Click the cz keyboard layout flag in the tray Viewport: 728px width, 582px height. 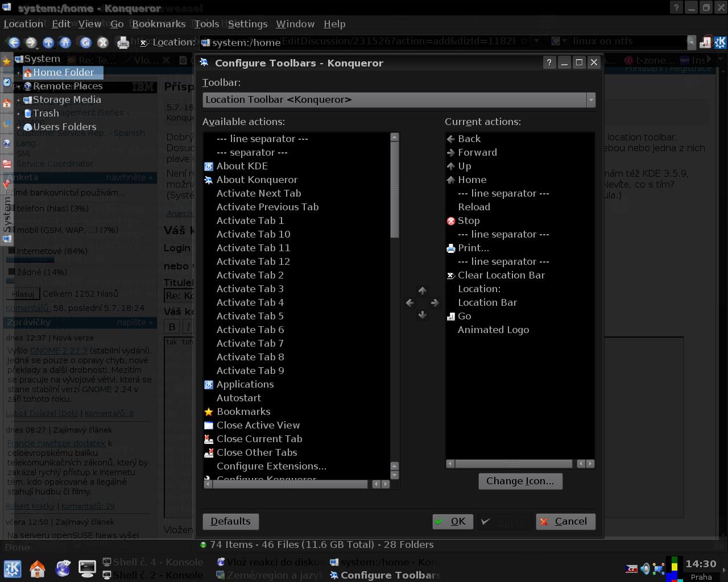631,568
